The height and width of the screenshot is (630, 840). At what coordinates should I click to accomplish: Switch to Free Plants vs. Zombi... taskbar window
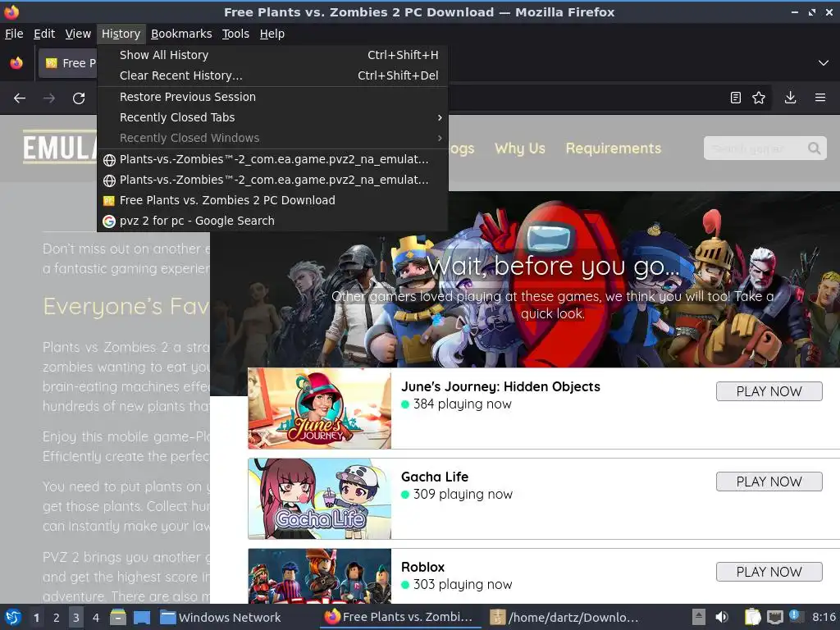coord(399,617)
